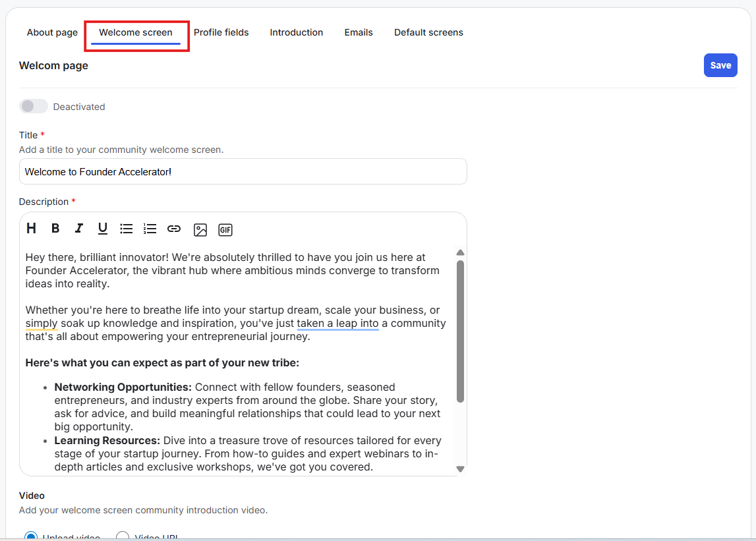Edit the Title input field
This screenshot has height=541, width=756.
(x=243, y=171)
